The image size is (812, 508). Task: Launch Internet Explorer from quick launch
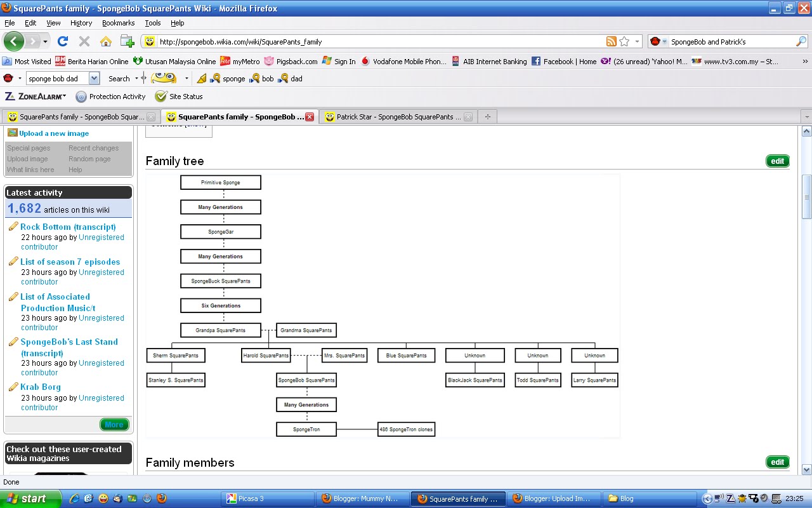point(75,498)
